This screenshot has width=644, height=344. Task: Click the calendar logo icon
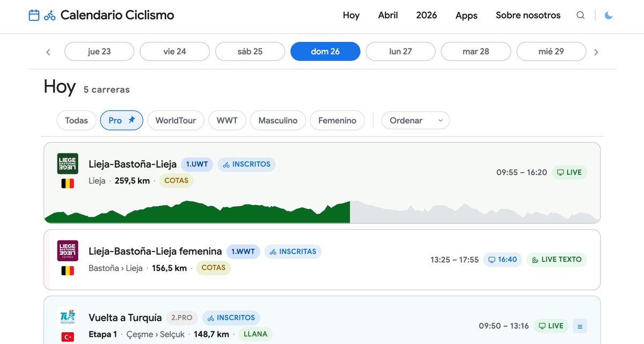[x=34, y=15]
